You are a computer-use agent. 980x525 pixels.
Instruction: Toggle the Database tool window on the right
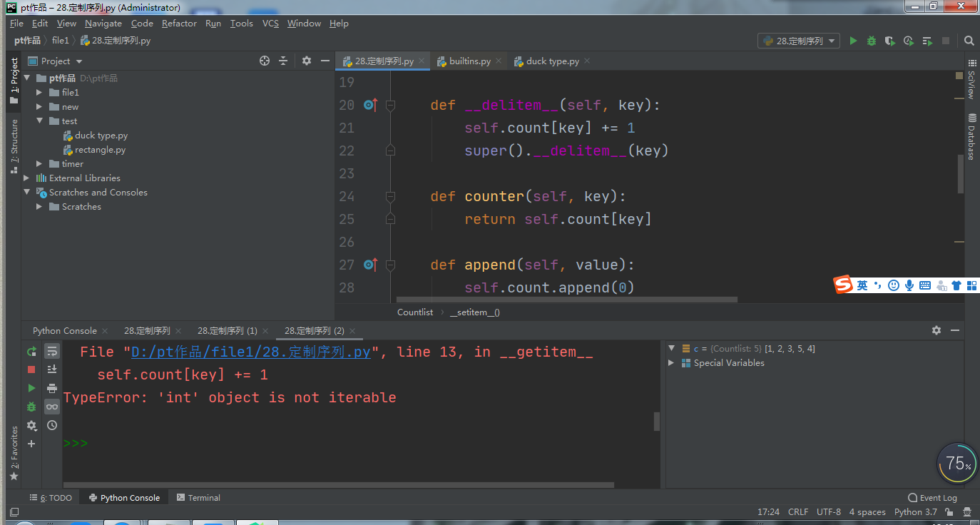pos(971,136)
